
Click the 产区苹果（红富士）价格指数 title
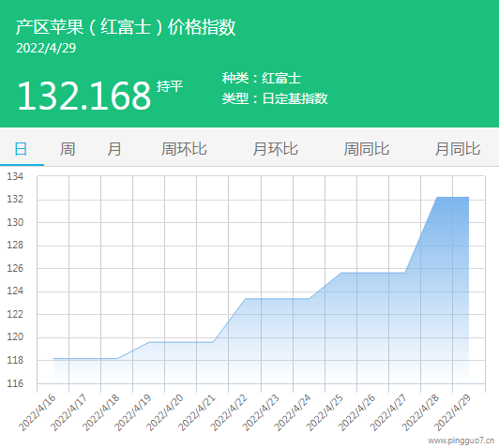[x=126, y=26]
